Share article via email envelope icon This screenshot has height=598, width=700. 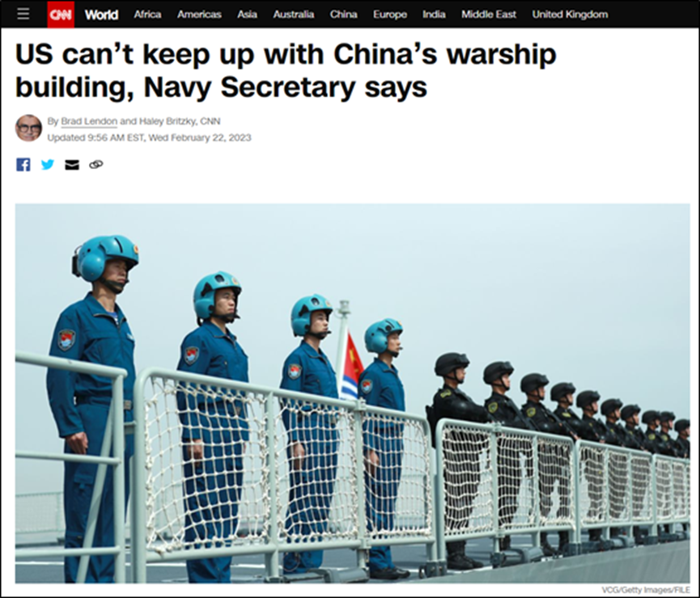[x=72, y=165]
